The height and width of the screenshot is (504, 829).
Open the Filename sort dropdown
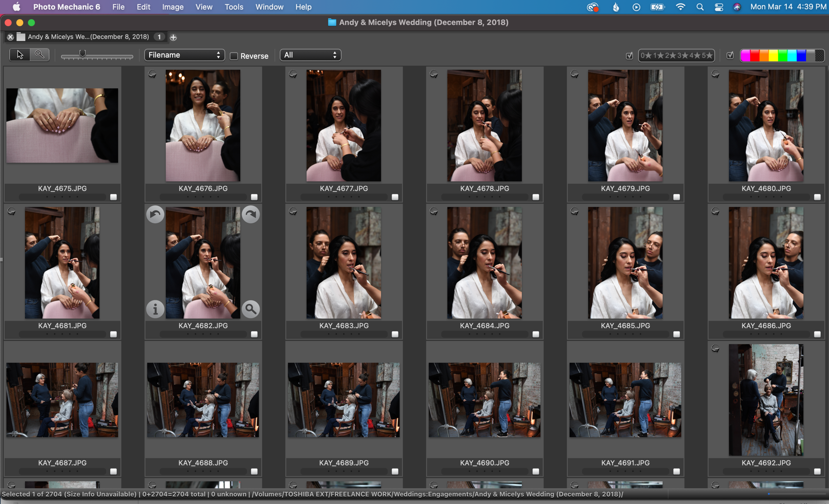(184, 55)
